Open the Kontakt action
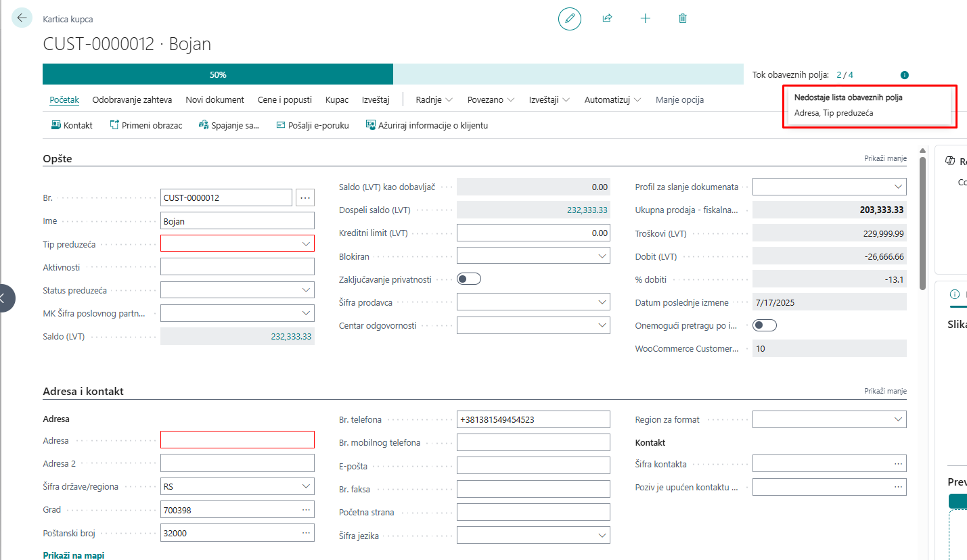This screenshot has width=967, height=560. [72, 125]
